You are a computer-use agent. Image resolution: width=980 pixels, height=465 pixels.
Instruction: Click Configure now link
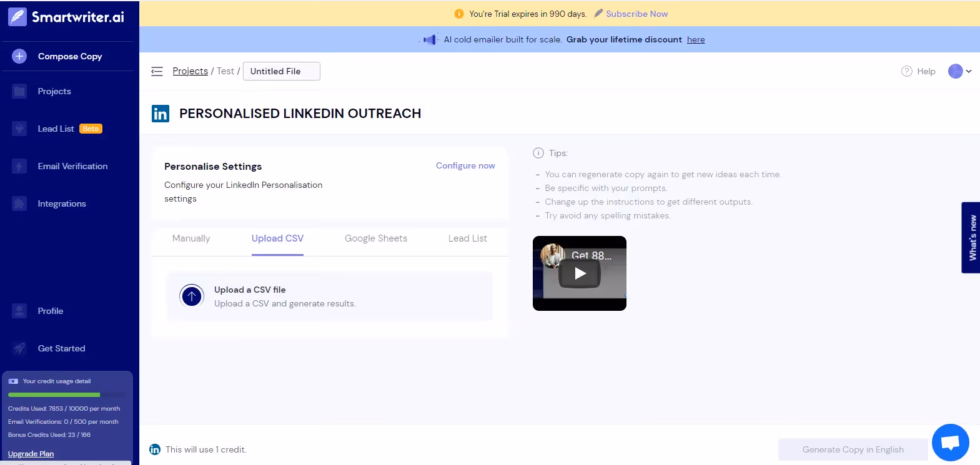465,165
